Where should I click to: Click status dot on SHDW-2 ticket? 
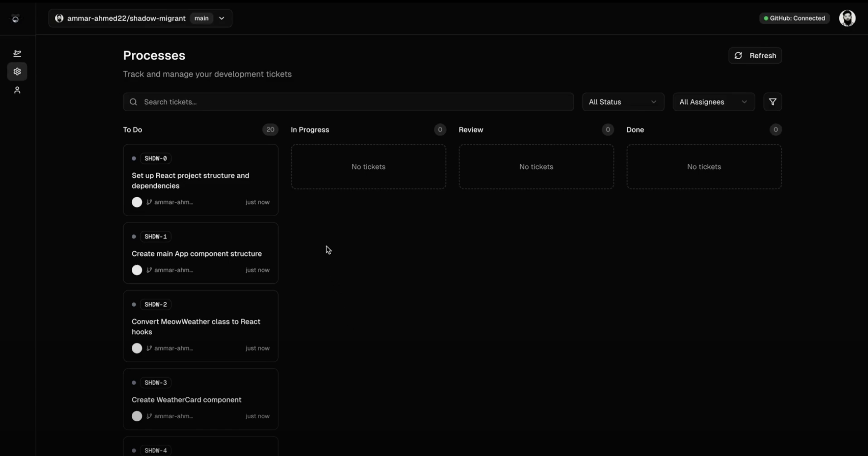pos(134,305)
